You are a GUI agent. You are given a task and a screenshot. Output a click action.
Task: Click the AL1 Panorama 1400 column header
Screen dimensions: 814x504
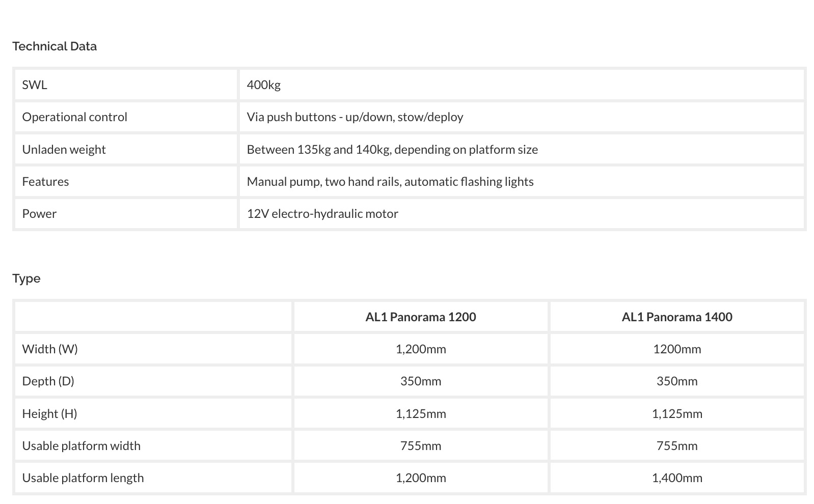click(x=676, y=317)
